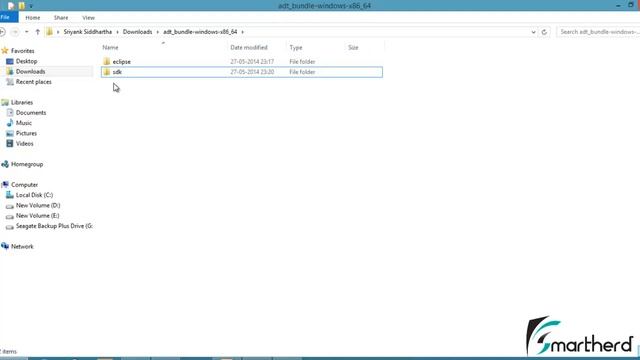Click Downloads in the address breadcrumb
This screenshot has width=640, height=360.
tap(137, 32)
